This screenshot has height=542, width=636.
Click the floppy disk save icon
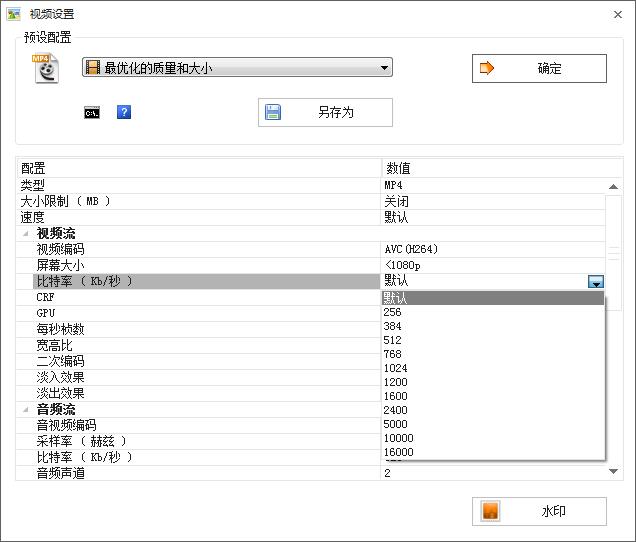pyautogui.click(x=274, y=112)
